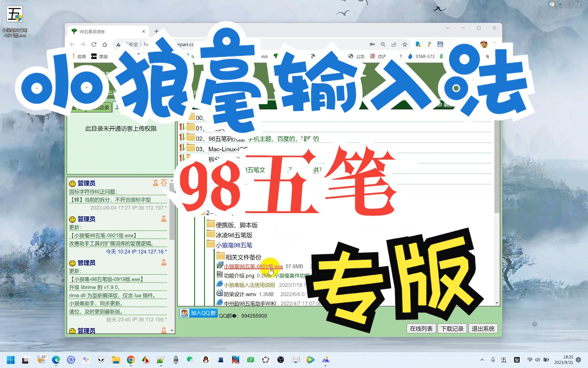
Task: Bookmark this page with the star icon
Action: (x=405, y=44)
